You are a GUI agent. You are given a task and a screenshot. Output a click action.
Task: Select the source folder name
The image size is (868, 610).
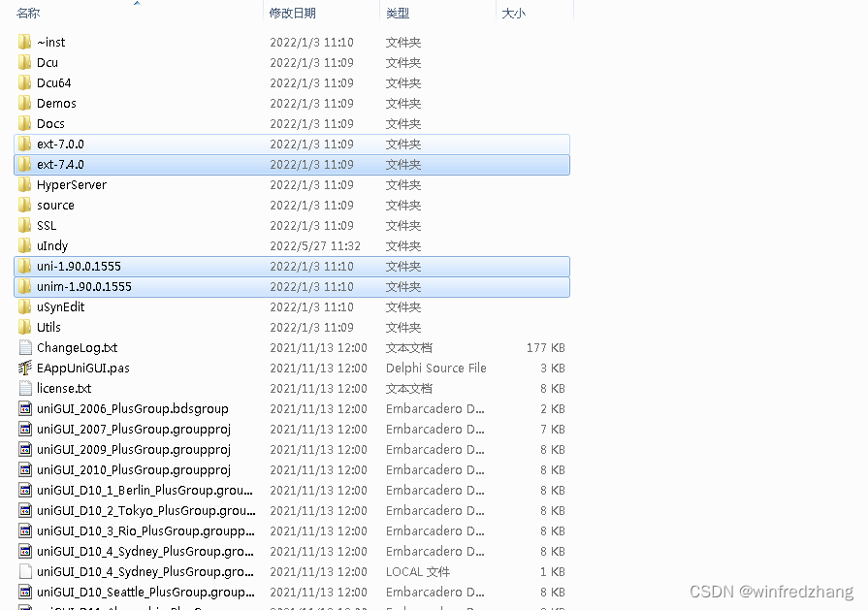55,205
